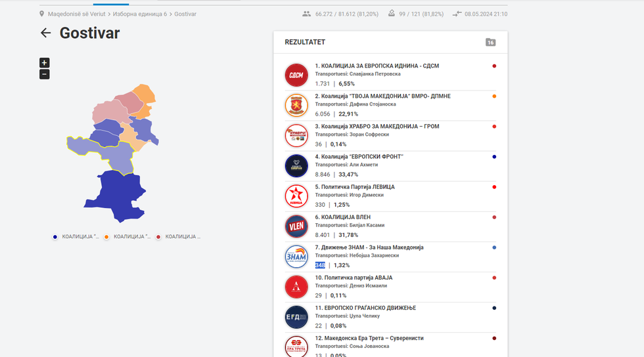Image resolution: width=644 pixels, height=357 pixels.
Task: Click the Европски Фронт dark blue logo
Action: (296, 166)
